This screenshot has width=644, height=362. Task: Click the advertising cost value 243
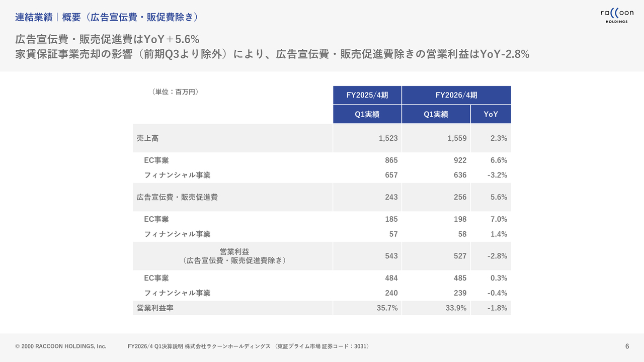[391, 197]
